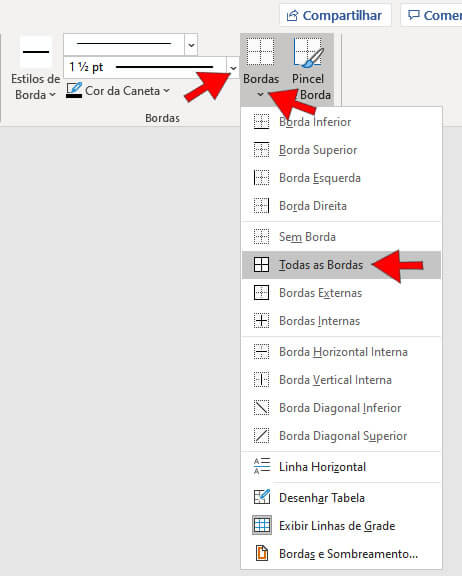Click the Borda Inferior icon
Viewport: 462px width, 576px height.
coord(261,122)
